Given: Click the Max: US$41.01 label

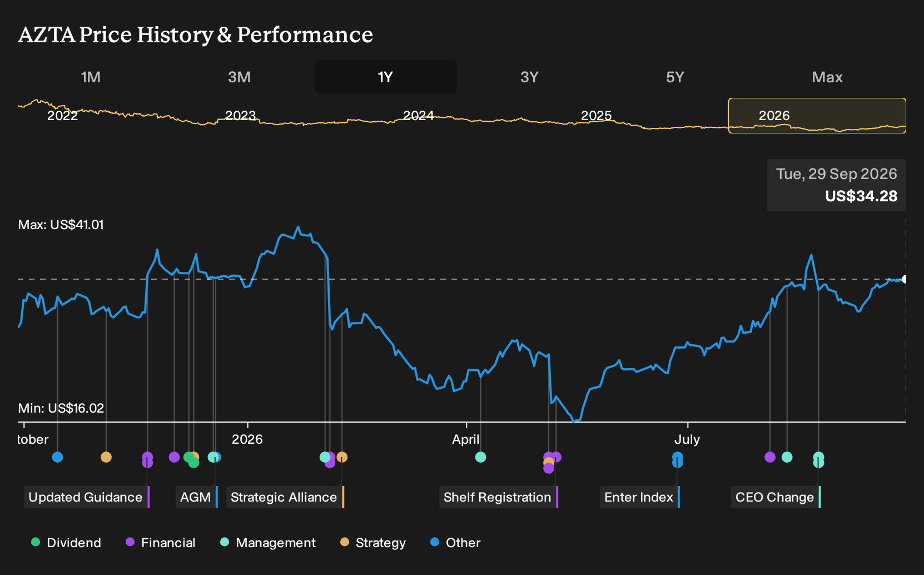Looking at the screenshot, I should coord(61,225).
